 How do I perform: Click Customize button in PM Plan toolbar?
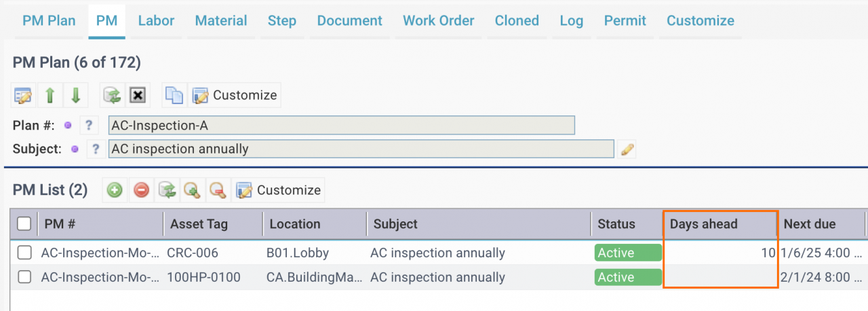tap(235, 95)
